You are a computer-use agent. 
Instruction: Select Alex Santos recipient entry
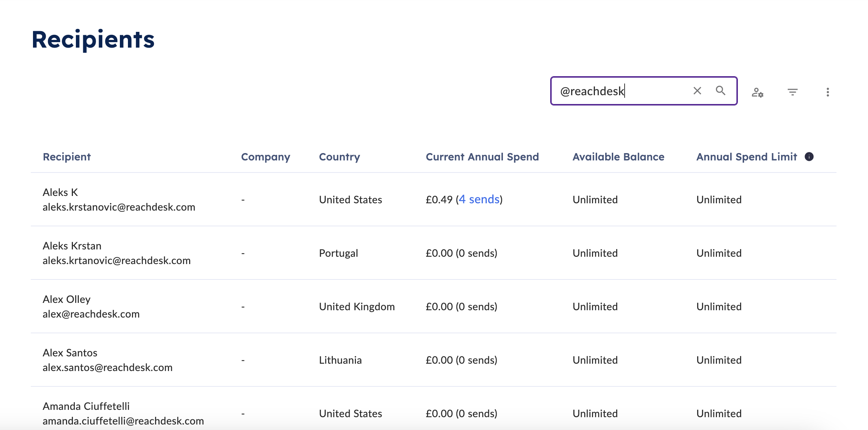[x=434, y=360]
